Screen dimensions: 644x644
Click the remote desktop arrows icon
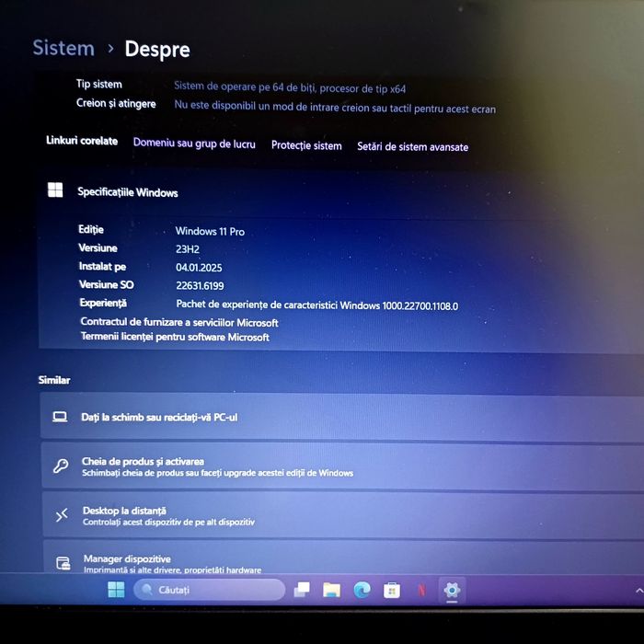62,514
